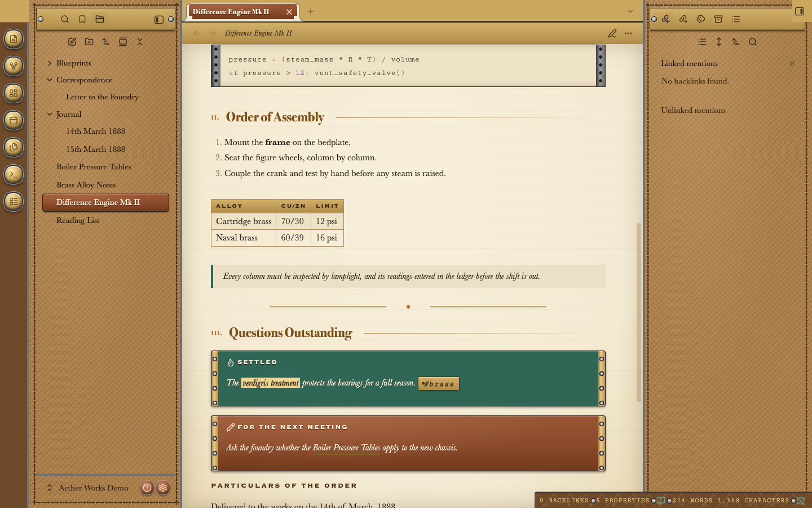Toggle reading view book icon in status bar

click(661, 501)
